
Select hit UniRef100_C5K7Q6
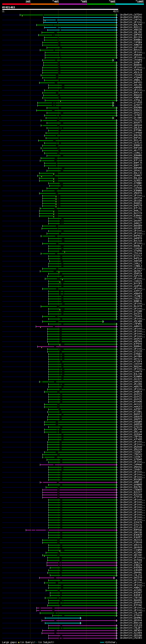tap(131, 598)
